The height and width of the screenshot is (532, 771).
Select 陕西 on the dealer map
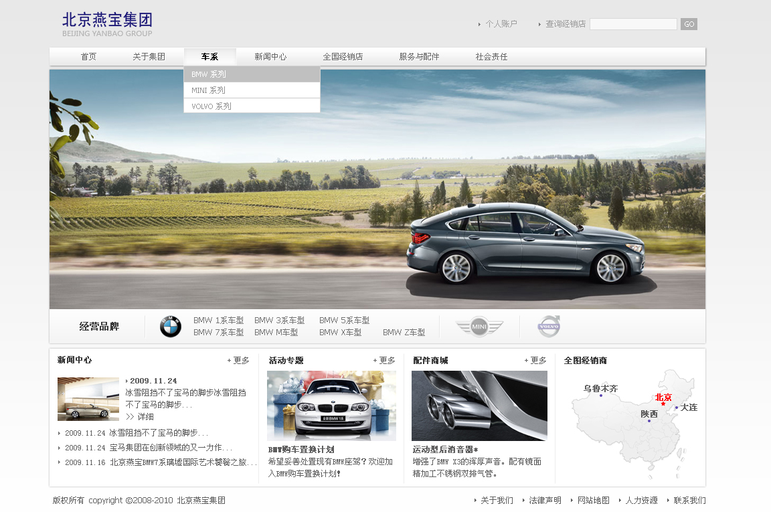pyautogui.click(x=649, y=414)
